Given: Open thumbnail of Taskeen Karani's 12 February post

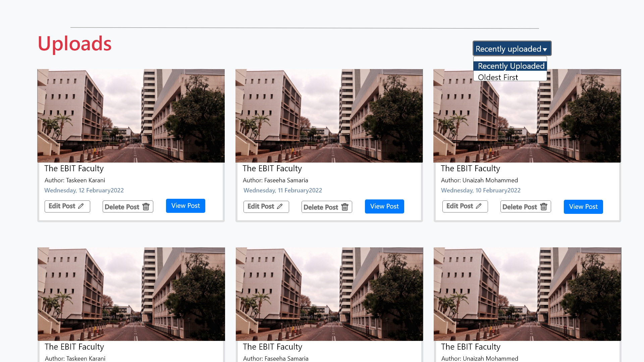Looking at the screenshot, I should [x=131, y=116].
